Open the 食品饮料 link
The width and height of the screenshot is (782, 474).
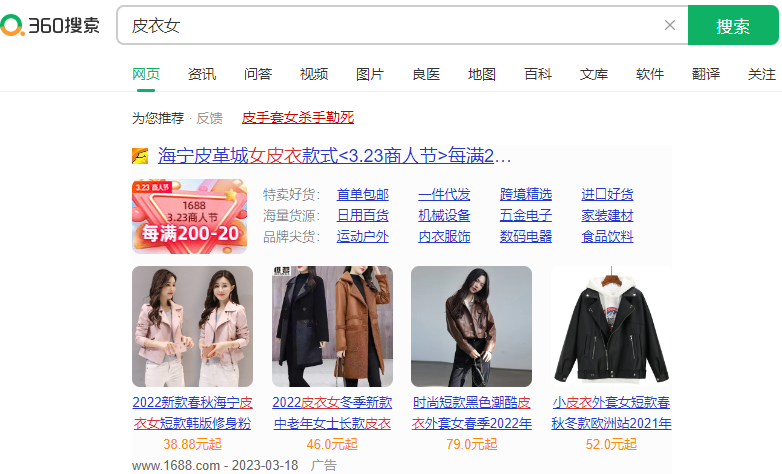[607, 237]
